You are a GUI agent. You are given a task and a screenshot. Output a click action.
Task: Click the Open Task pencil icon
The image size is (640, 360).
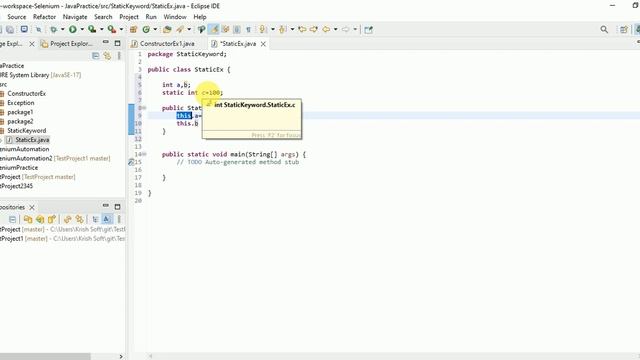pos(180,29)
